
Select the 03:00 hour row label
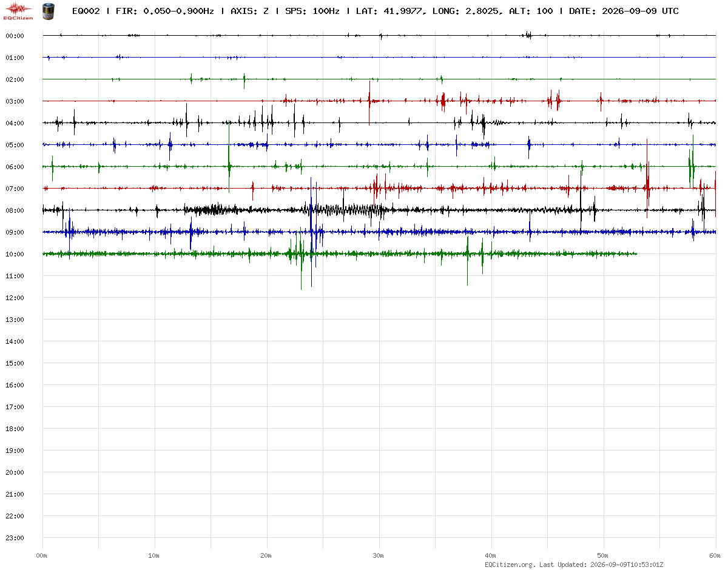[x=15, y=101]
